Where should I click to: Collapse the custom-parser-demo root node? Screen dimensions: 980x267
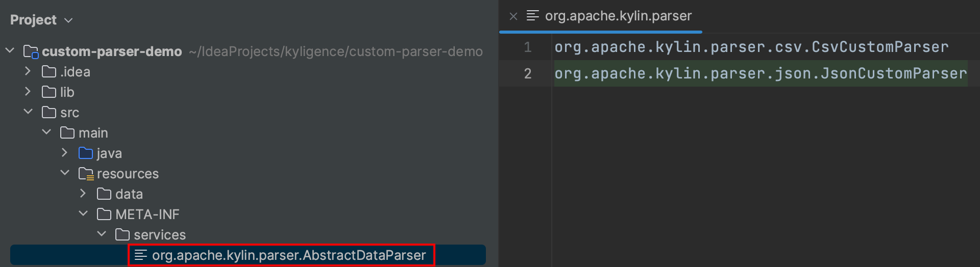click(10, 50)
